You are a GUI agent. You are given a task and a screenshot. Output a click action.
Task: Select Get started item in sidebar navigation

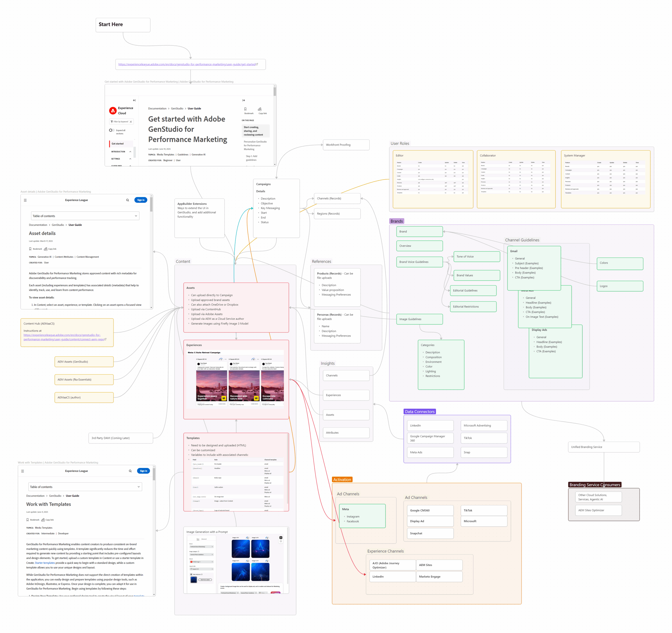118,143
